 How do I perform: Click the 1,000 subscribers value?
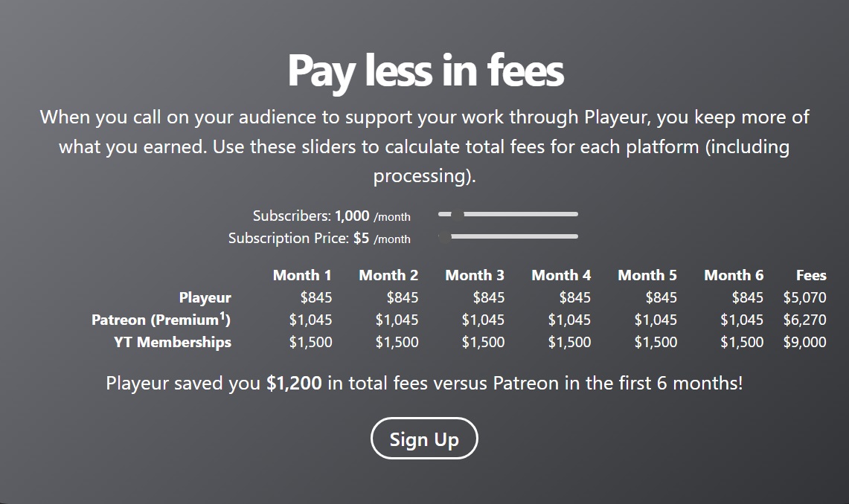click(352, 216)
